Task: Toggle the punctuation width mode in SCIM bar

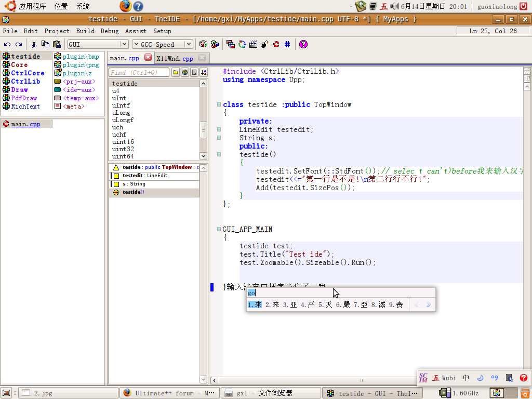Action: tap(494, 378)
